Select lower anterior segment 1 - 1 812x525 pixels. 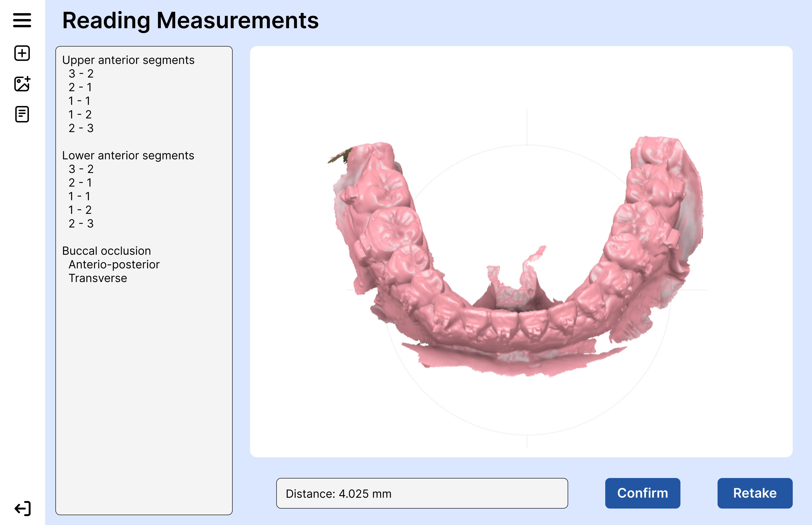coord(79,196)
